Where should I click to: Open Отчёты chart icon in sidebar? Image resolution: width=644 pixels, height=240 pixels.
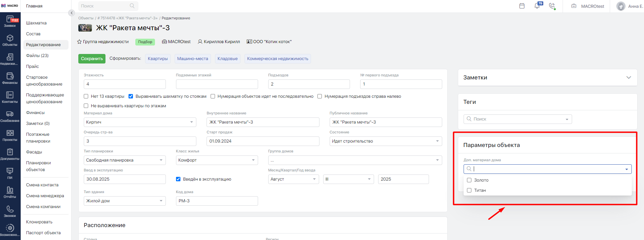10,192
